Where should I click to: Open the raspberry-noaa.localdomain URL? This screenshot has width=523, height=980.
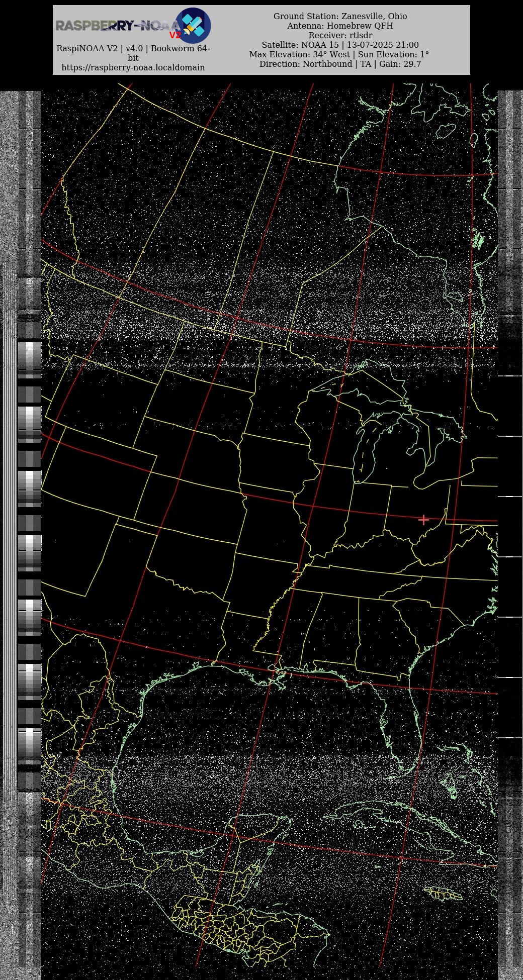pyautogui.click(x=133, y=67)
